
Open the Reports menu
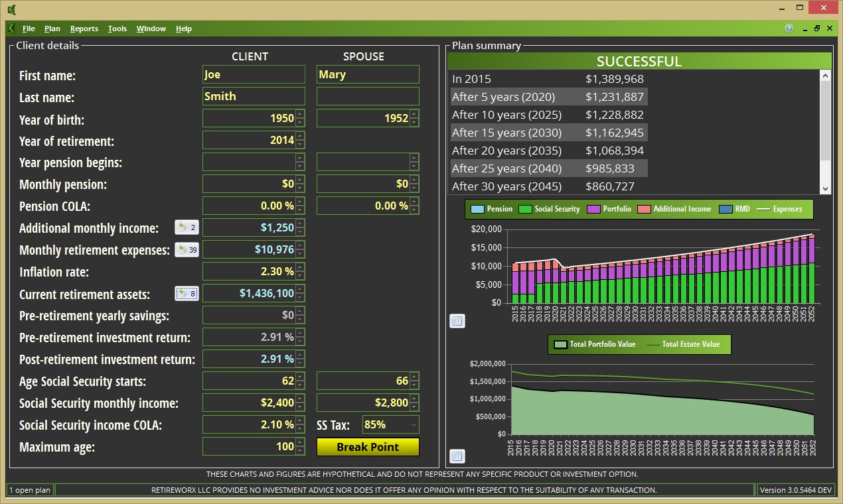tap(84, 29)
